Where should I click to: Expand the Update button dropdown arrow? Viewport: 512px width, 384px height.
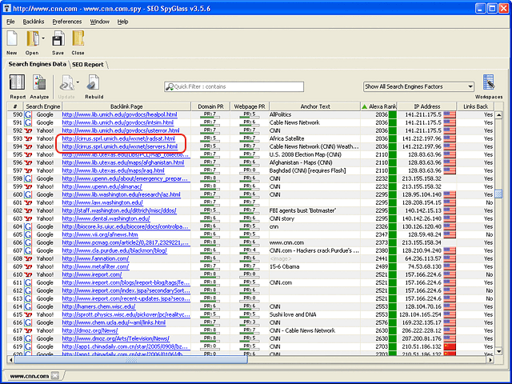78,82
